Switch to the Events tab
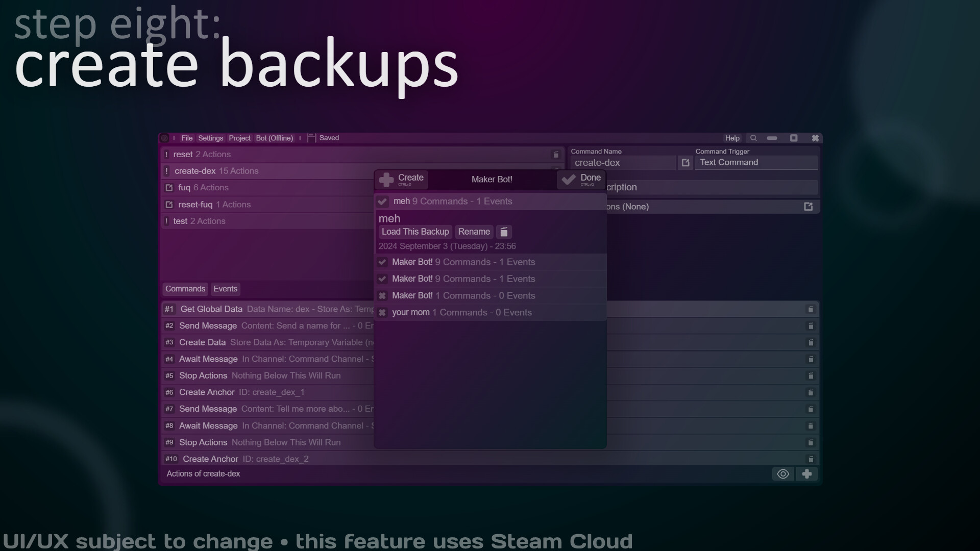The image size is (980, 551). click(225, 289)
